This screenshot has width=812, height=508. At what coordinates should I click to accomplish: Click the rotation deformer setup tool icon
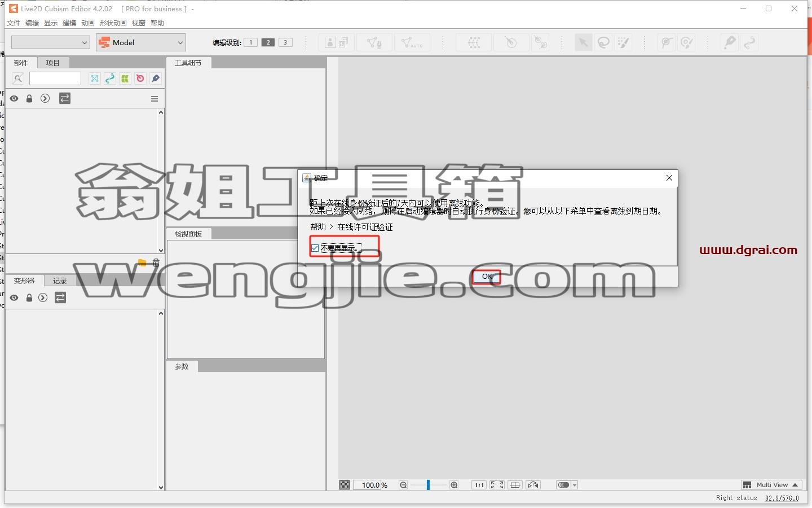[x=540, y=42]
